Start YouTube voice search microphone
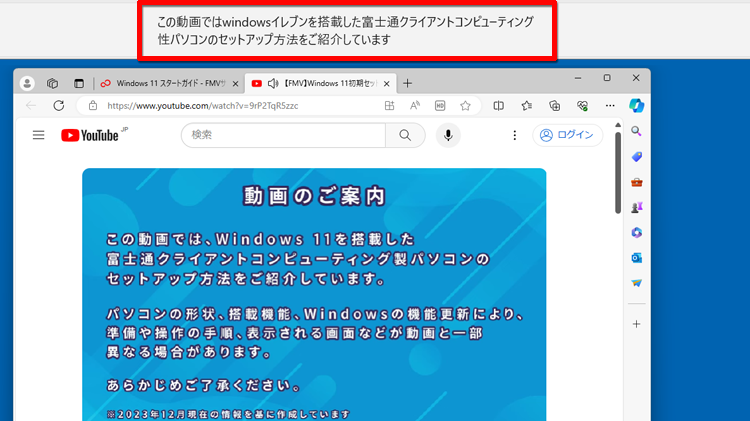Viewport: 750px width, 421px height. [x=448, y=135]
